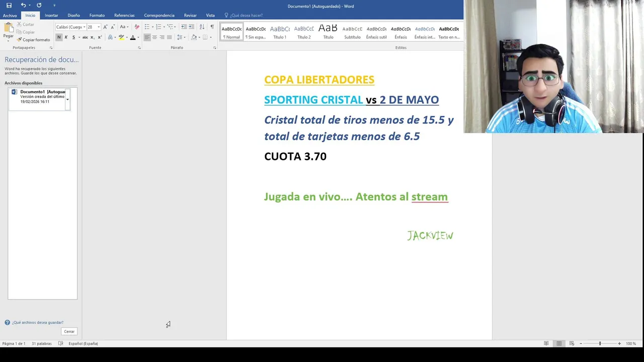The width and height of the screenshot is (644, 362).
Task: Click the zoom slider in status bar
Action: coord(600,343)
